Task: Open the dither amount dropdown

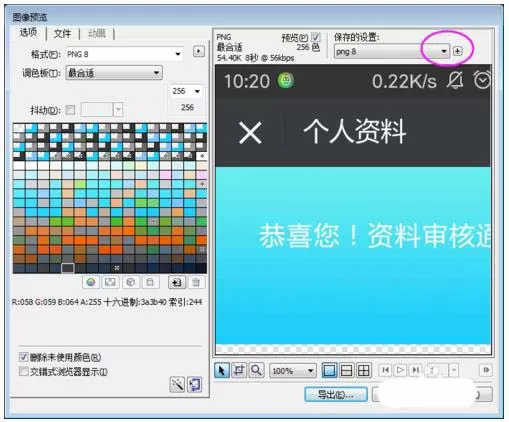Action: click(118, 110)
